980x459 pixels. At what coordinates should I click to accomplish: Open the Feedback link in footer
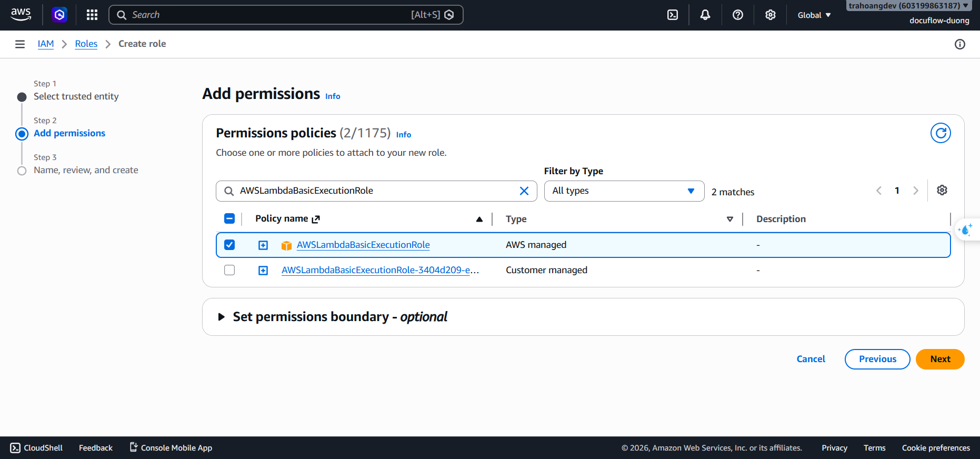click(x=96, y=448)
